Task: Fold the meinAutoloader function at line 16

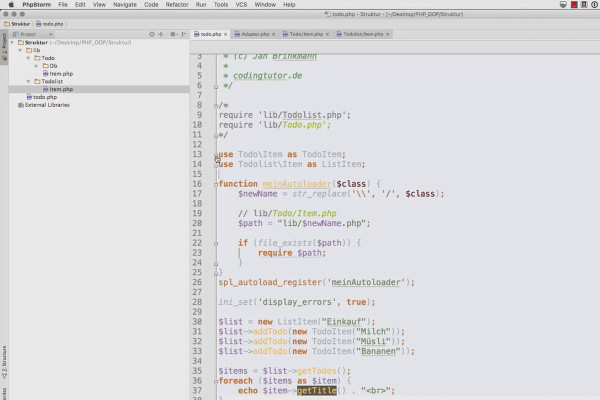Action: tap(216, 184)
